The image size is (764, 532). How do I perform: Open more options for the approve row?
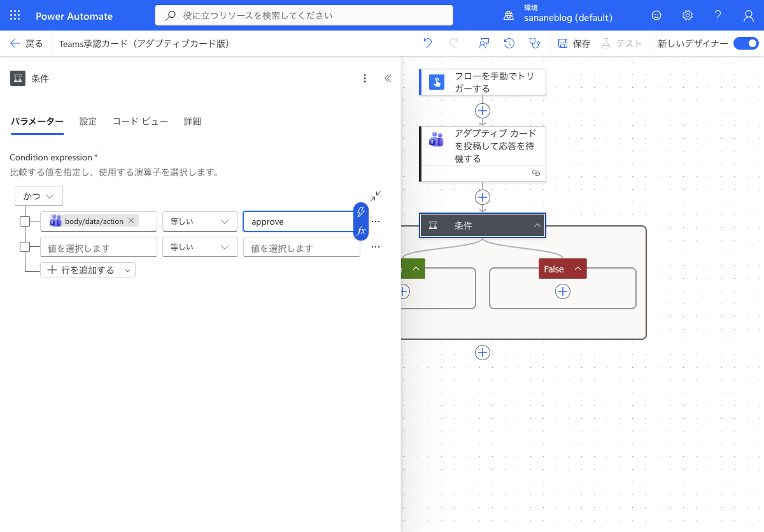click(x=376, y=221)
